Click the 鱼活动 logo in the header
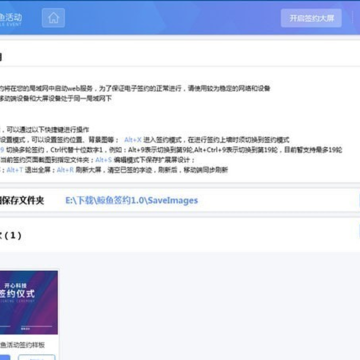 pyautogui.click(x=11, y=19)
